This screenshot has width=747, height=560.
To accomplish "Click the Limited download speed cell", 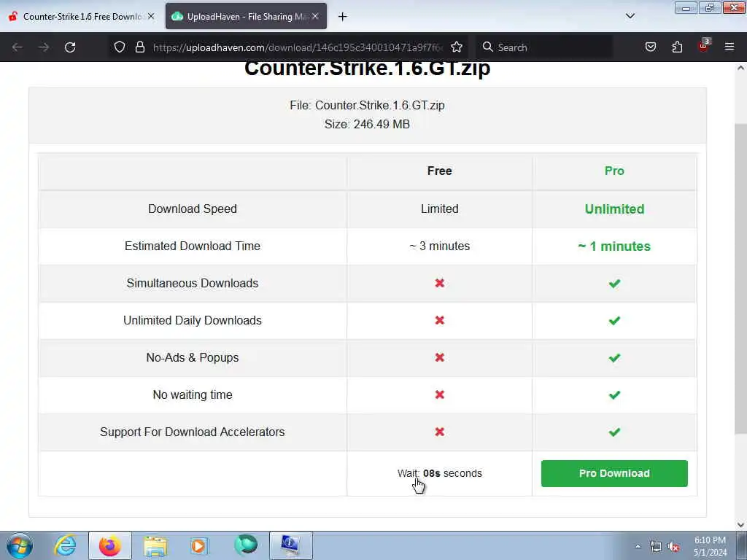I will (x=439, y=209).
